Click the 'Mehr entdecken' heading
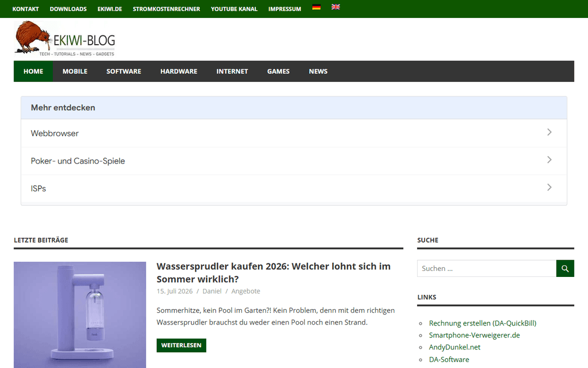This screenshot has height=368, width=588. coord(63,108)
